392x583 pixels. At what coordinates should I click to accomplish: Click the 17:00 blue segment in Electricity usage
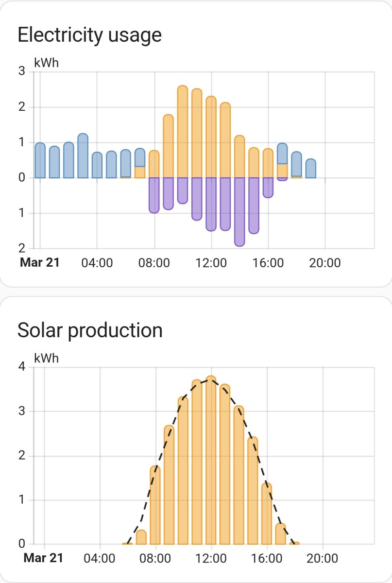tap(282, 154)
